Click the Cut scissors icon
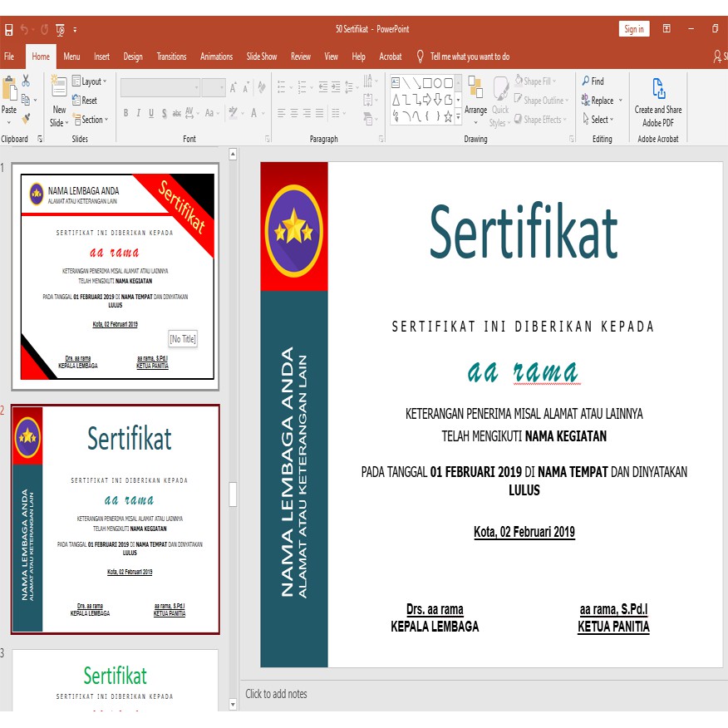The height and width of the screenshot is (728, 728). (x=26, y=81)
